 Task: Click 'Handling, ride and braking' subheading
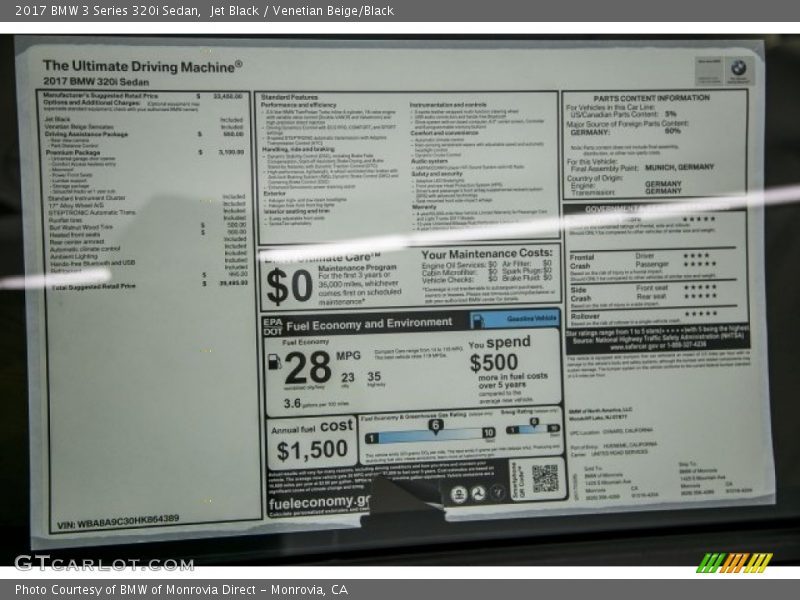pos(298,149)
